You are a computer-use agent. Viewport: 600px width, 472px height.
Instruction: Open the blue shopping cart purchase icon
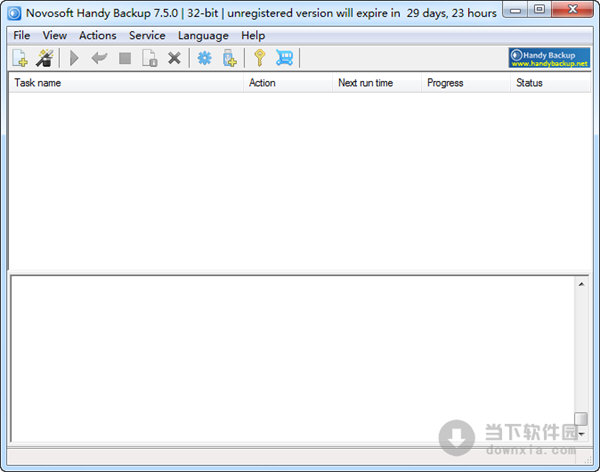pyautogui.click(x=284, y=58)
